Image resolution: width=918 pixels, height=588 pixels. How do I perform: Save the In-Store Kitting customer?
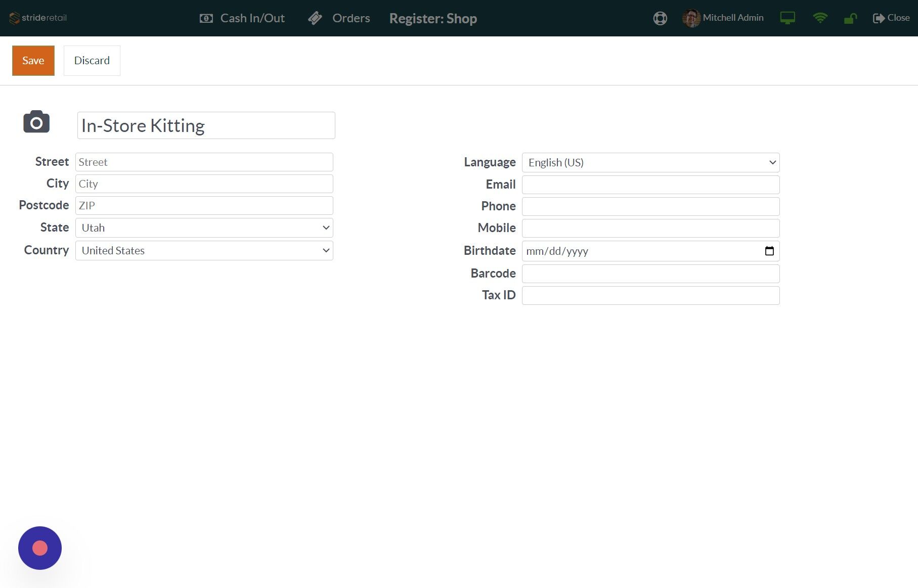pos(33,60)
